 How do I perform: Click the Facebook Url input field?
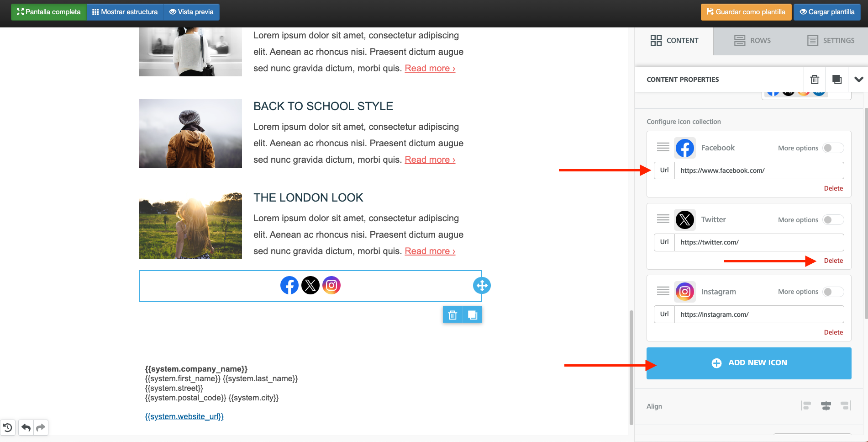[758, 170]
